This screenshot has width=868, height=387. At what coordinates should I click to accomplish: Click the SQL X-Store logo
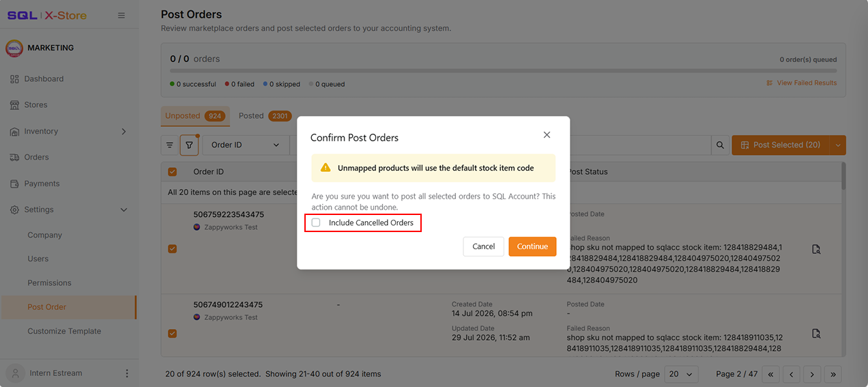(47, 16)
